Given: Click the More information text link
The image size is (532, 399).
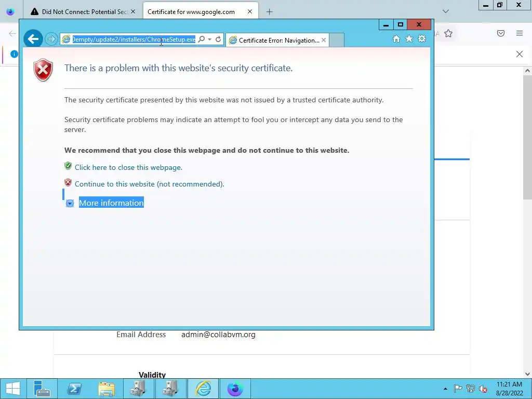Looking at the screenshot, I should (111, 203).
